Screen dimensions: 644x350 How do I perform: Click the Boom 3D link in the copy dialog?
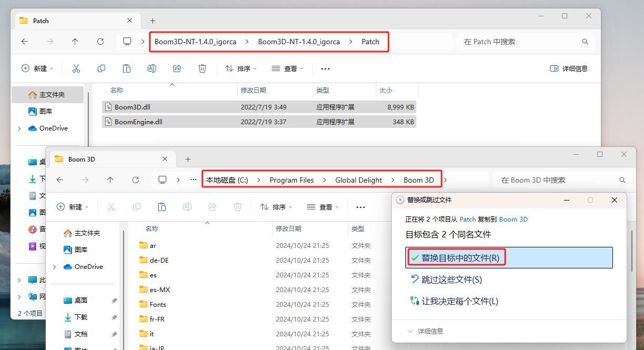[x=513, y=219]
